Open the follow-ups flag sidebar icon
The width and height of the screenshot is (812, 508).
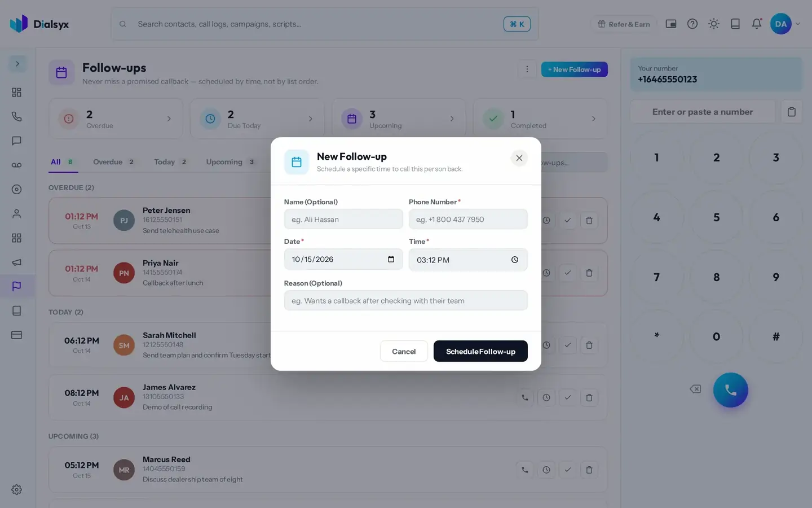pos(16,286)
